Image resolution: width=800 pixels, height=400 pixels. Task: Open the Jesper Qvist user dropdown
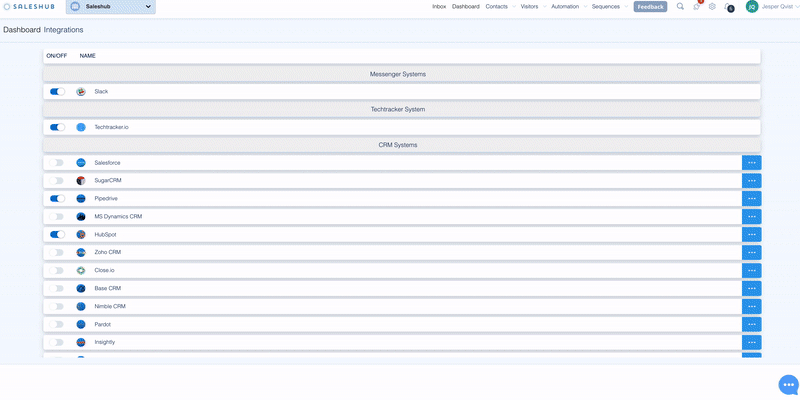[x=779, y=7]
